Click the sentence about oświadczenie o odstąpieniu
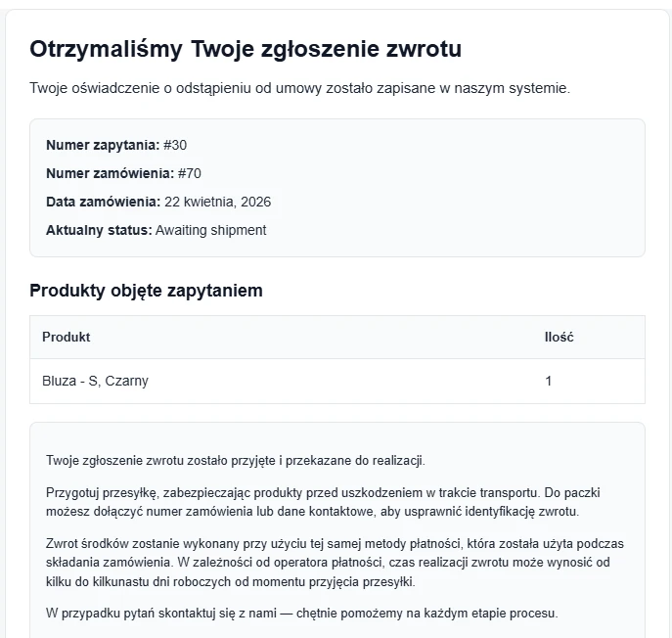The height and width of the screenshot is (638, 672). click(x=299, y=88)
